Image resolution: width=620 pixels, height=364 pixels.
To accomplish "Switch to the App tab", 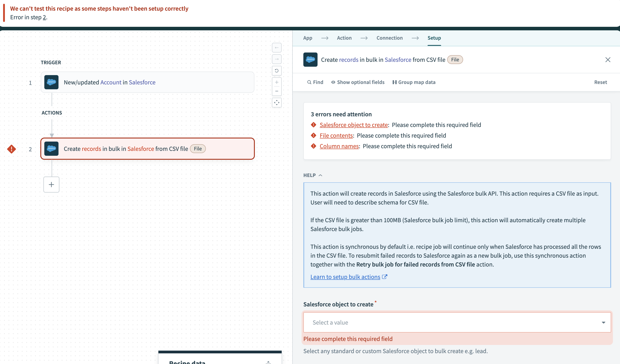I will coord(308,38).
